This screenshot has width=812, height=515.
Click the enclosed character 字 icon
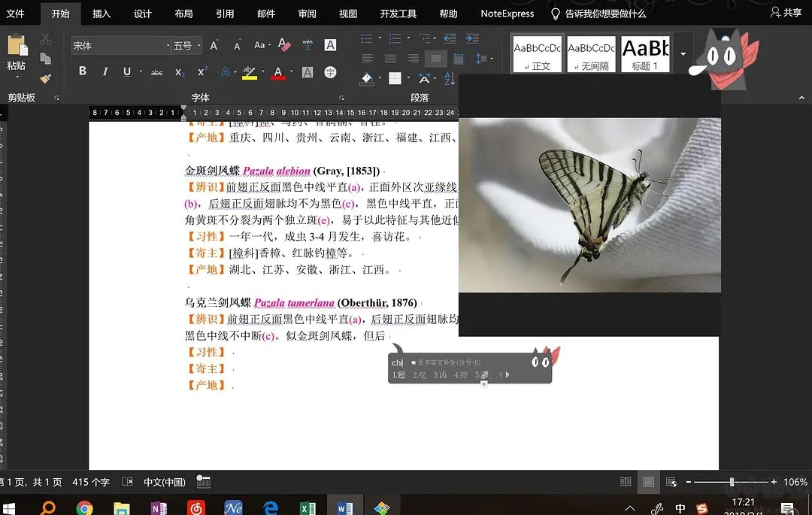tap(330, 72)
